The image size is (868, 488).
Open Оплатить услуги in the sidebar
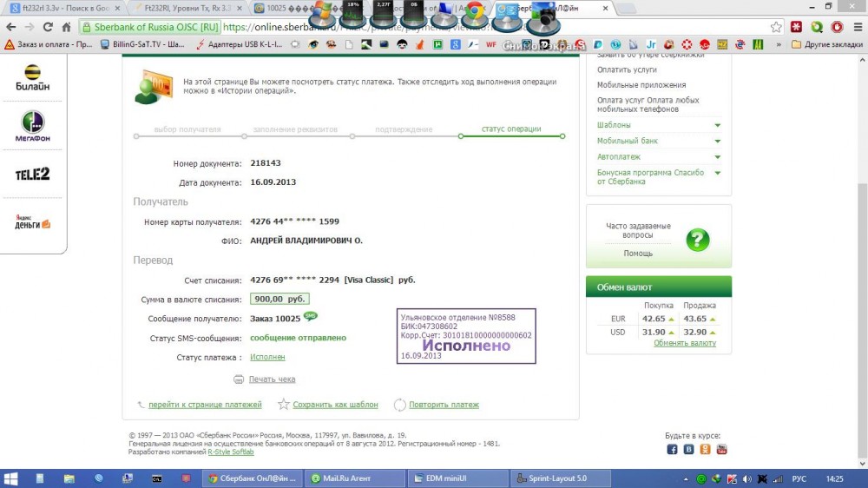tap(627, 69)
